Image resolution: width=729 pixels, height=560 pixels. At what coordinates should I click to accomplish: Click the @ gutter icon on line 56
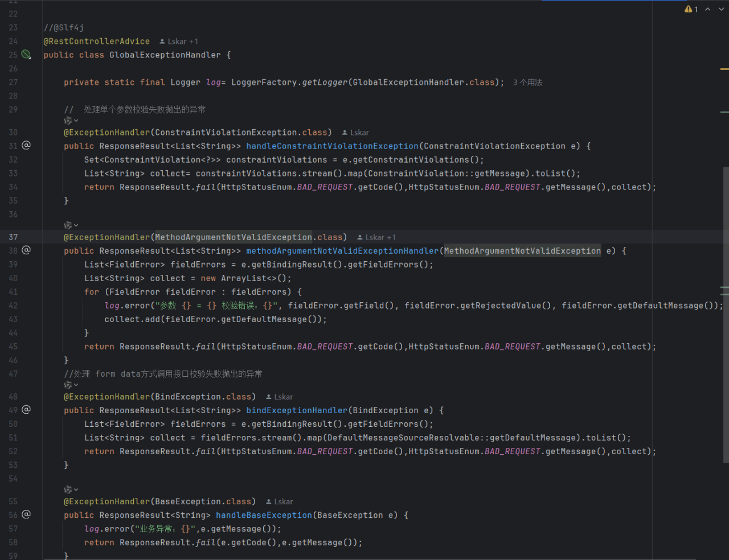(x=26, y=514)
